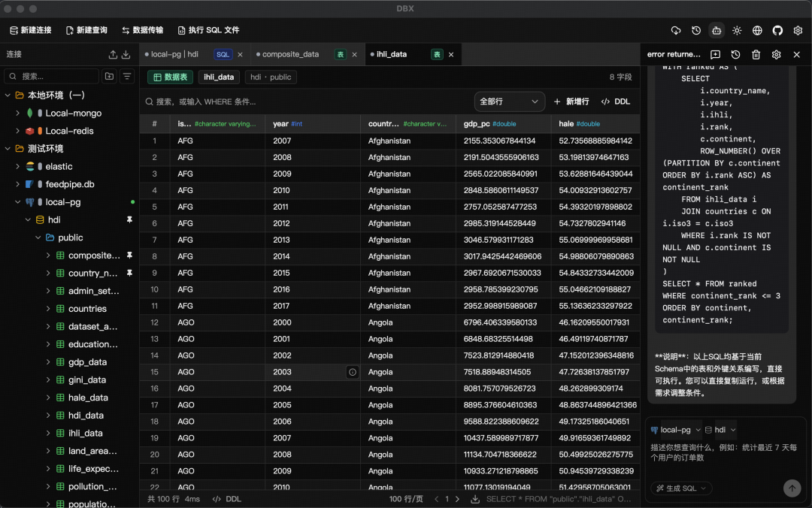The height and width of the screenshot is (508, 812).
Task: Click the info icon in row 15
Action: point(352,372)
